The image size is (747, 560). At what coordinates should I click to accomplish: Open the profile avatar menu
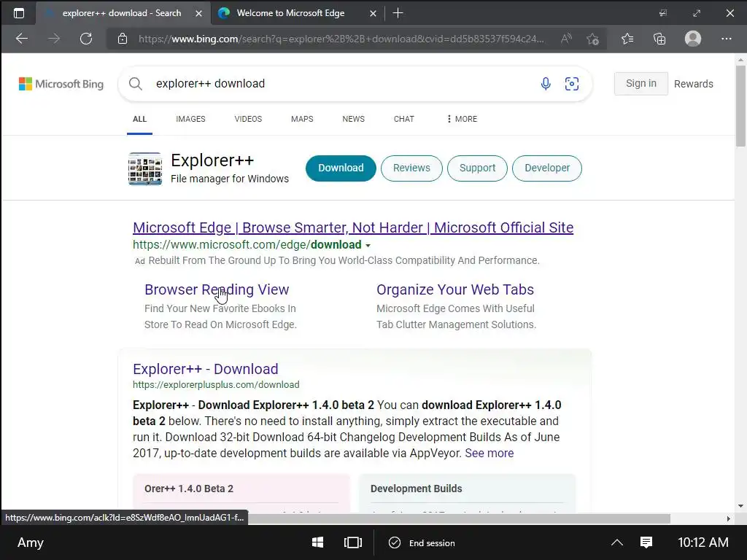pyautogui.click(x=693, y=39)
